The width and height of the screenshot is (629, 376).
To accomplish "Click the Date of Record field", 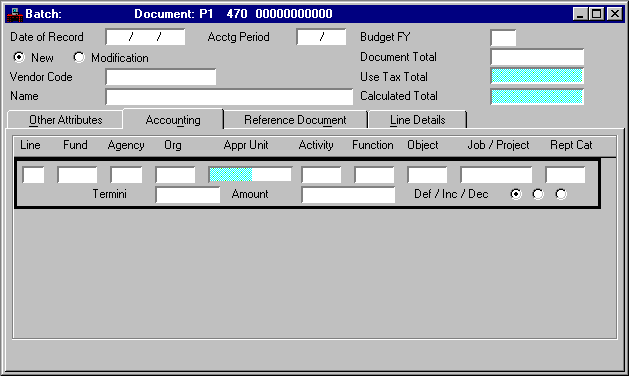I will click(x=145, y=37).
